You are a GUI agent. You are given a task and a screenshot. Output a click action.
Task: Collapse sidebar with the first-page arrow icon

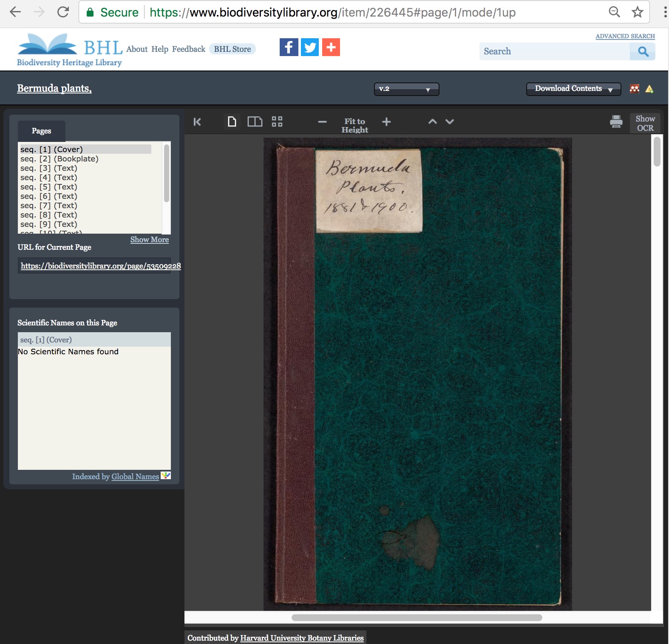pos(197,122)
